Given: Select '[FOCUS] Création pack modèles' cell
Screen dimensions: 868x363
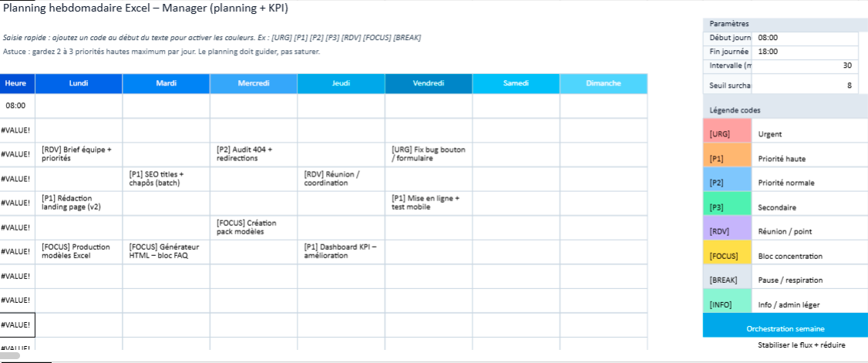Looking at the screenshot, I should (x=254, y=227).
